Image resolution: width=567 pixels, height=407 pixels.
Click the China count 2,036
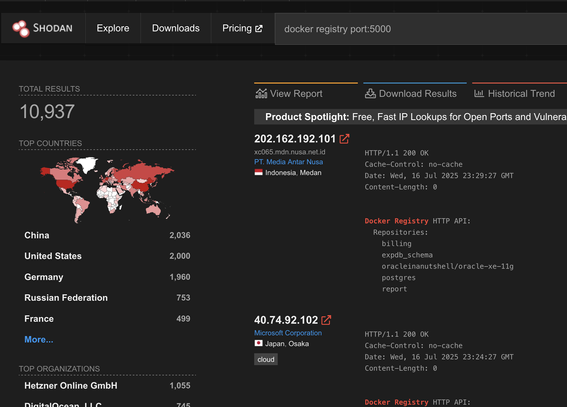click(180, 235)
